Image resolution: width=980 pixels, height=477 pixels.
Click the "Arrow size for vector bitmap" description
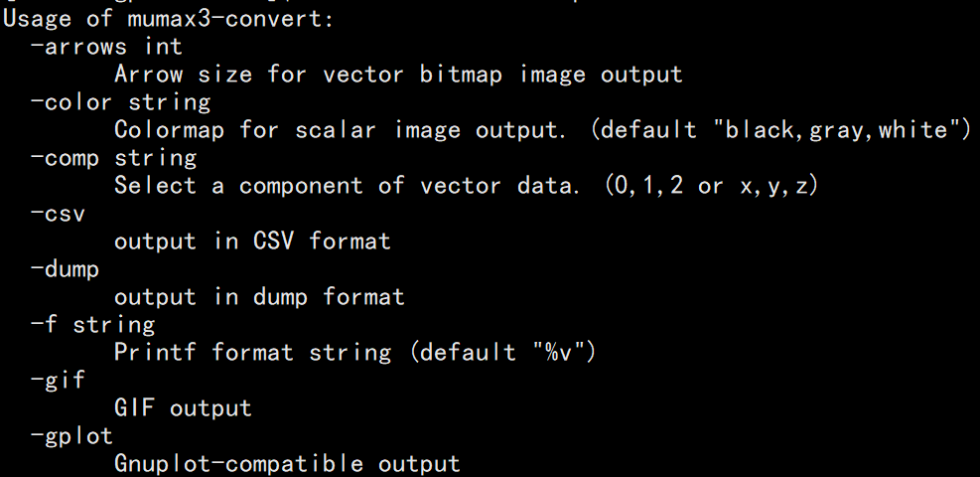pos(398,75)
